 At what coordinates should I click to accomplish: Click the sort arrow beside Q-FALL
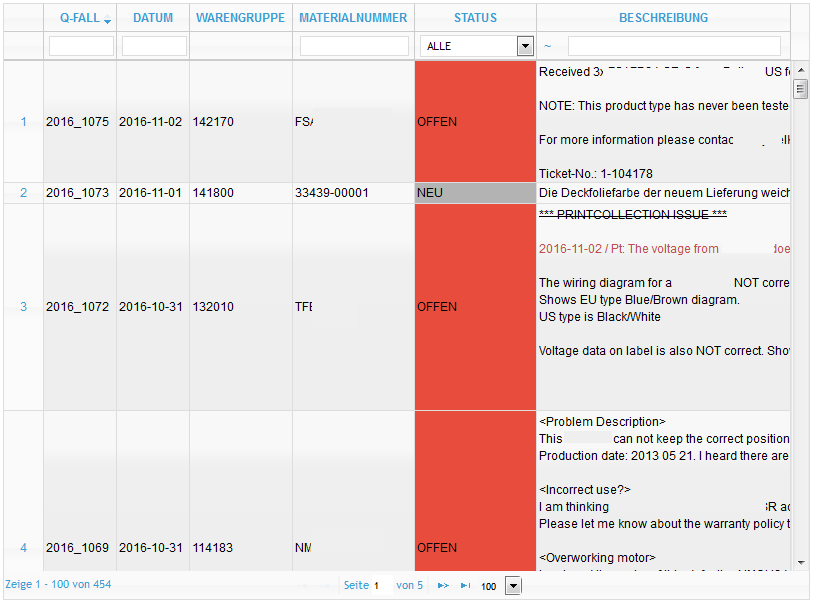click(x=107, y=20)
